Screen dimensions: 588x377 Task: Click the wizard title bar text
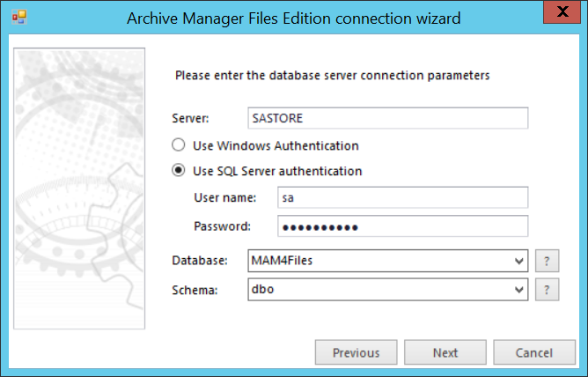click(294, 18)
